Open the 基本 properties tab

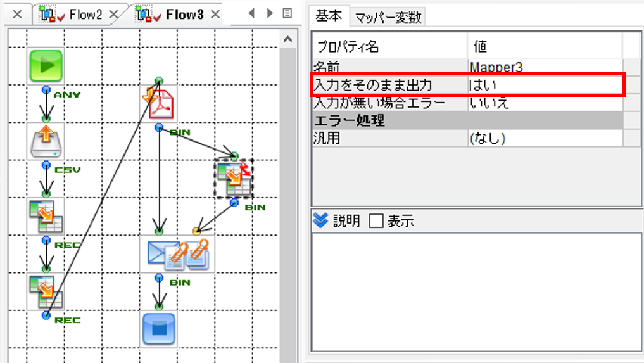[x=329, y=16]
